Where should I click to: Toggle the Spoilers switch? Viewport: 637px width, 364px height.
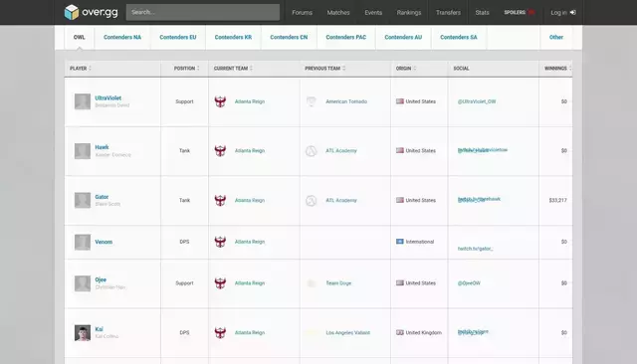[x=531, y=13]
